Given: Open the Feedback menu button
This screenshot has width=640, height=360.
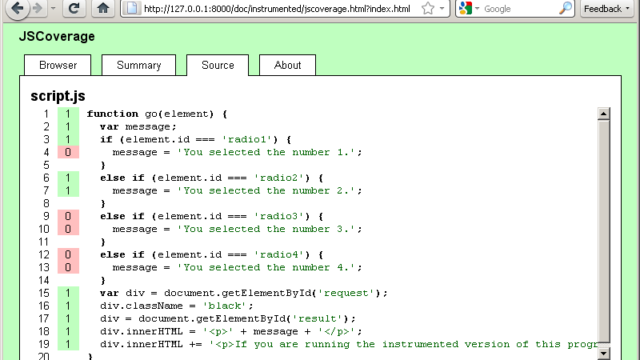Looking at the screenshot, I should [x=607, y=9].
